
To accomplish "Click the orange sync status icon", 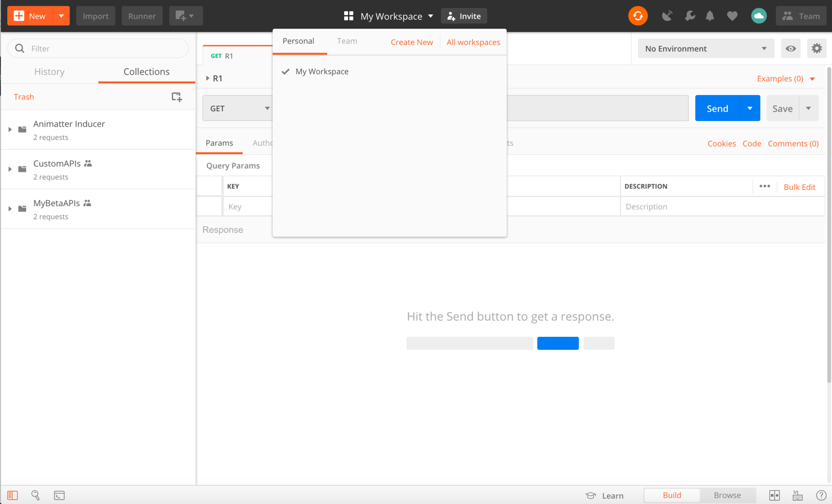I will point(637,16).
